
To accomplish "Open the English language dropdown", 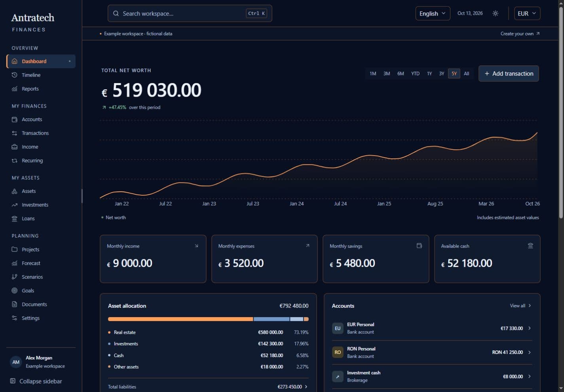I will click(433, 13).
